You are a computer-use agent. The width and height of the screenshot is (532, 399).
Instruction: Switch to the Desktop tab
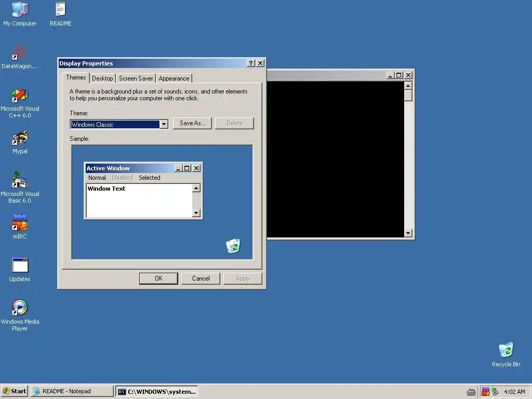click(102, 78)
